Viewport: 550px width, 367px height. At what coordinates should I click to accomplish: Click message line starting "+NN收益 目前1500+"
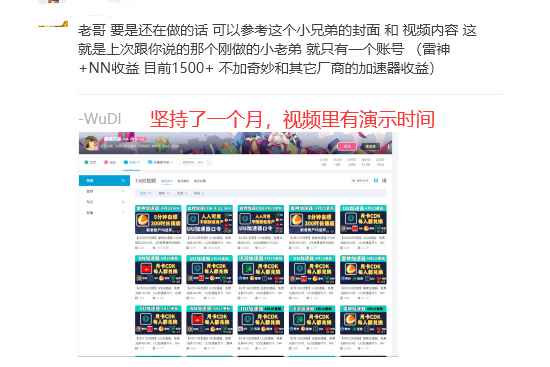[256, 68]
